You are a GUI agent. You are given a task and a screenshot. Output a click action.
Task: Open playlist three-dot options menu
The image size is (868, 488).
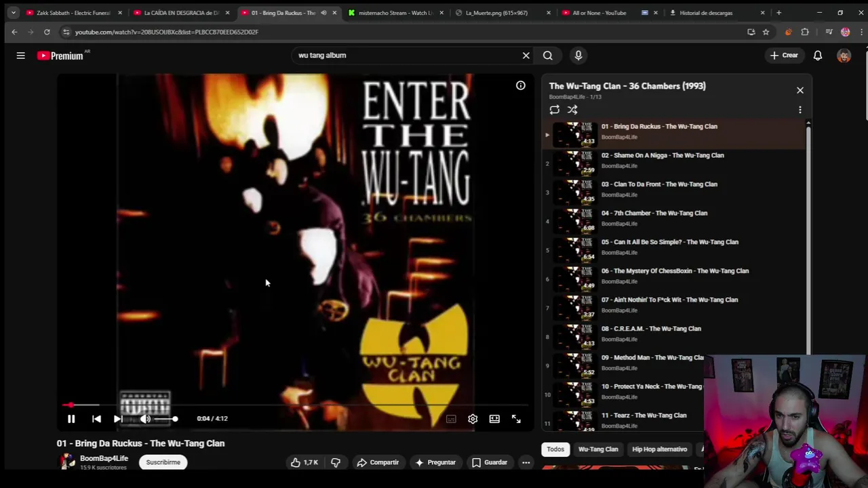[x=800, y=110]
